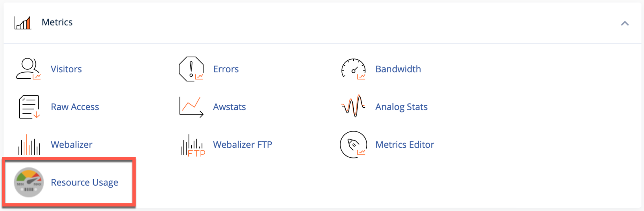This screenshot has width=644, height=211.
Task: Click the Metrics section header icon
Action: (x=23, y=23)
